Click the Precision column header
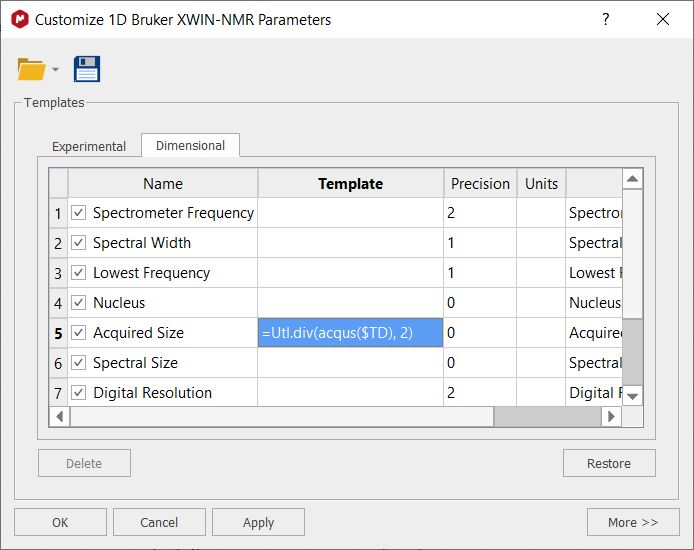694x550 pixels. click(480, 183)
